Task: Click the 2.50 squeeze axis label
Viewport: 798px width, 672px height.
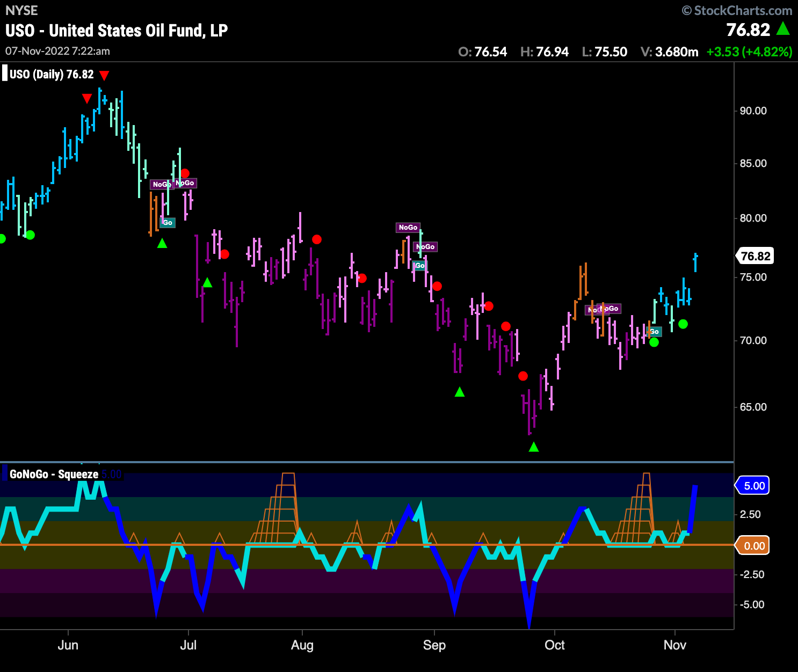Action: point(750,514)
